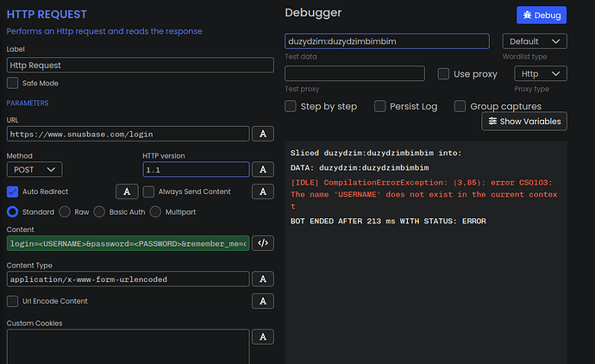Click the Show Variables button
This screenshot has width=595, height=364.
[x=524, y=121]
